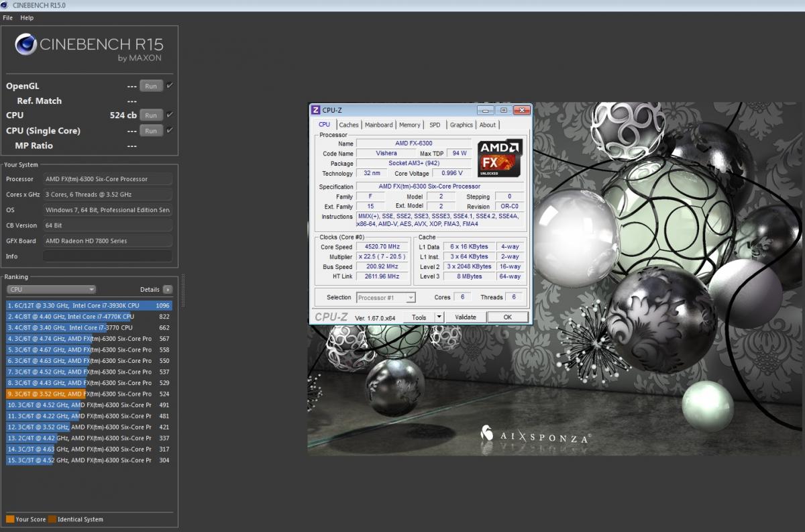
Task: Switch to Graphics tab in CPU-Z
Action: click(462, 125)
